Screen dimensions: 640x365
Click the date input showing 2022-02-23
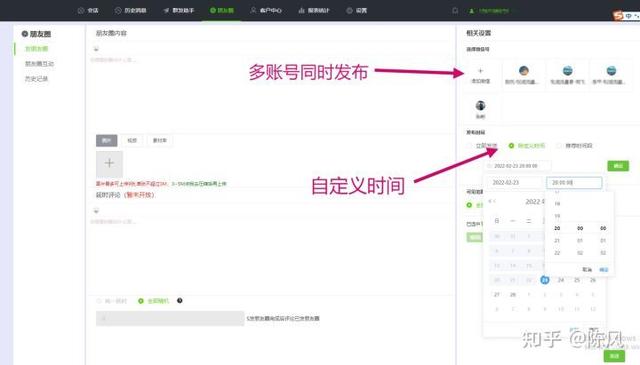click(514, 182)
